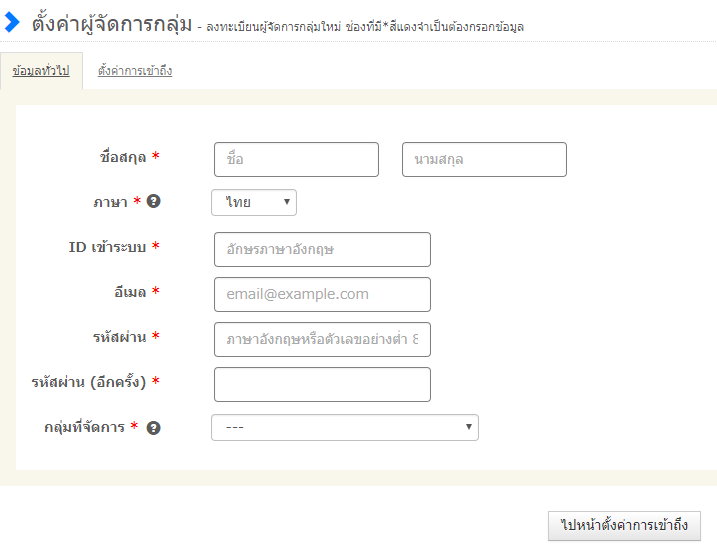Click the blue chevron icon beside the page title
This screenshot has width=717, height=553.
12,22
